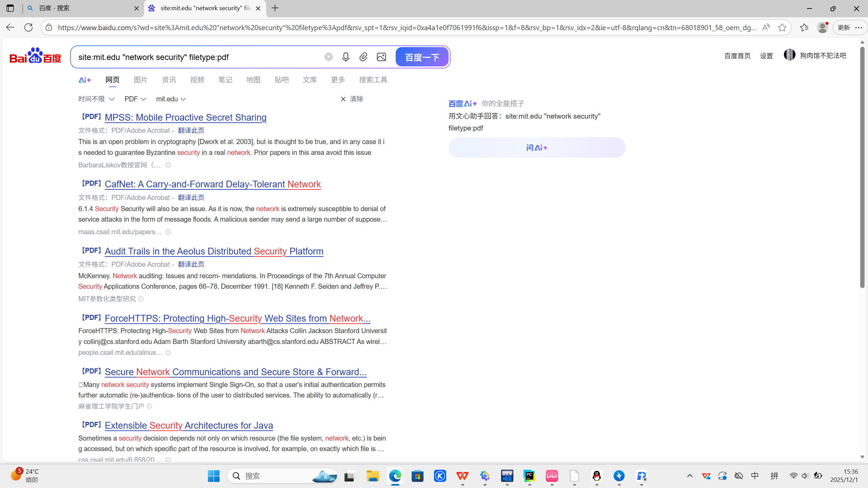Open the tab actions menu icon

point(10,8)
